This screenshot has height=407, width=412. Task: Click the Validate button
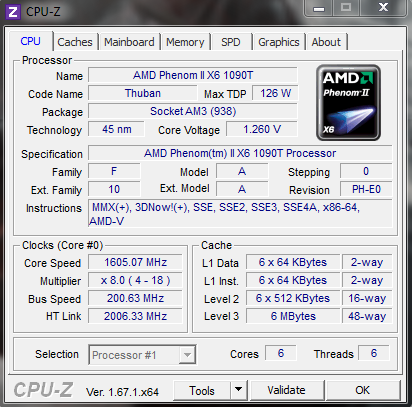286,390
